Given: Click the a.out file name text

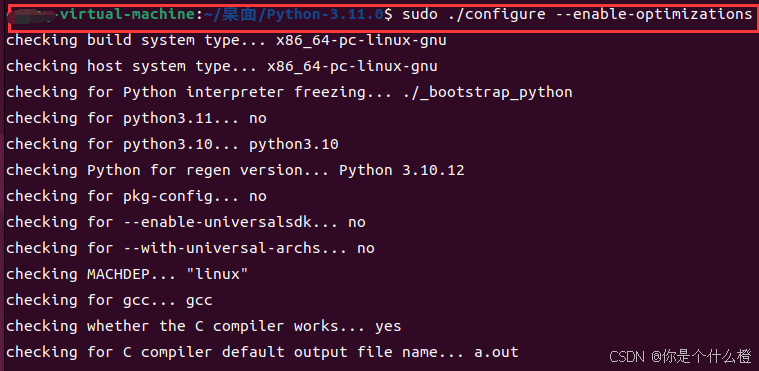Looking at the screenshot, I should click(x=496, y=352).
